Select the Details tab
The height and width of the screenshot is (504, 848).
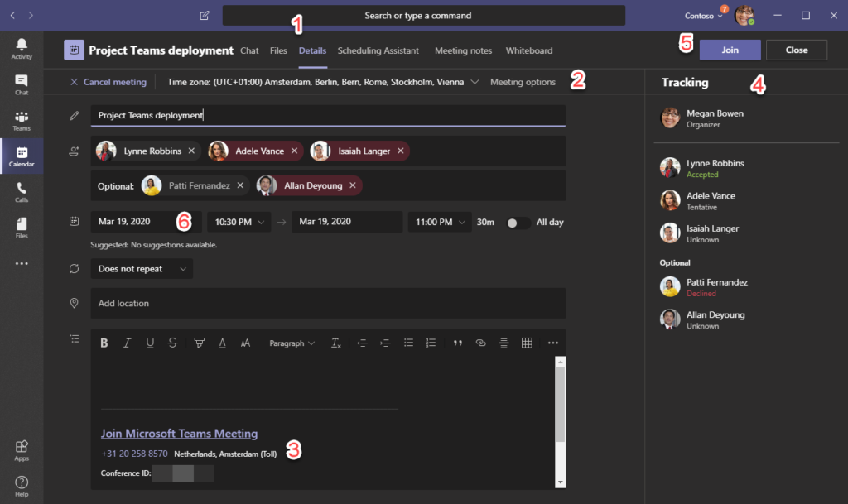point(312,50)
